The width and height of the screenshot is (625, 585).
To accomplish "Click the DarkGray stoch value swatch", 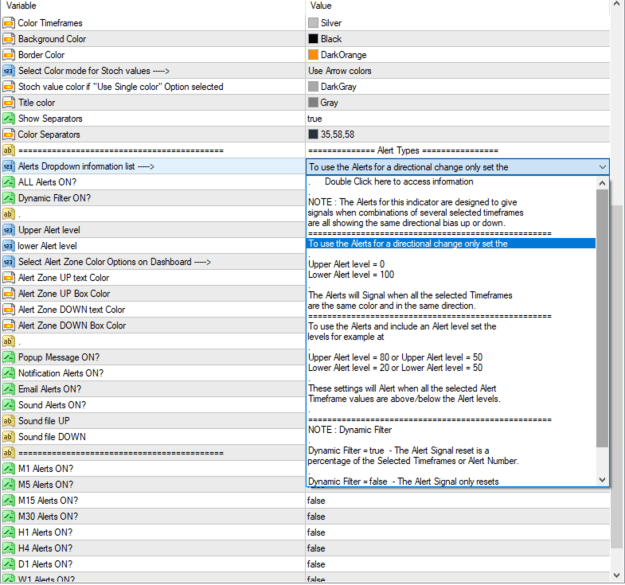I will (x=313, y=87).
